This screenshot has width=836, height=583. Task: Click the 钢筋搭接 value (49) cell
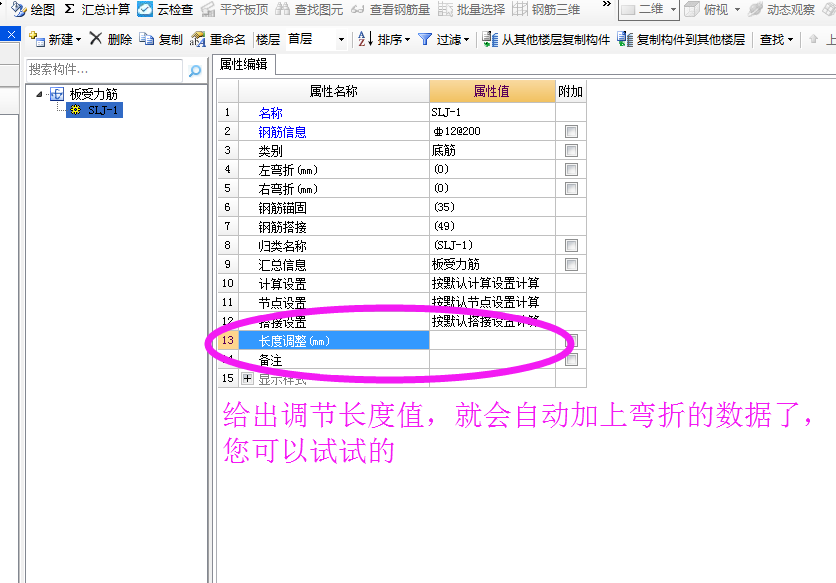pyautogui.click(x=492, y=226)
